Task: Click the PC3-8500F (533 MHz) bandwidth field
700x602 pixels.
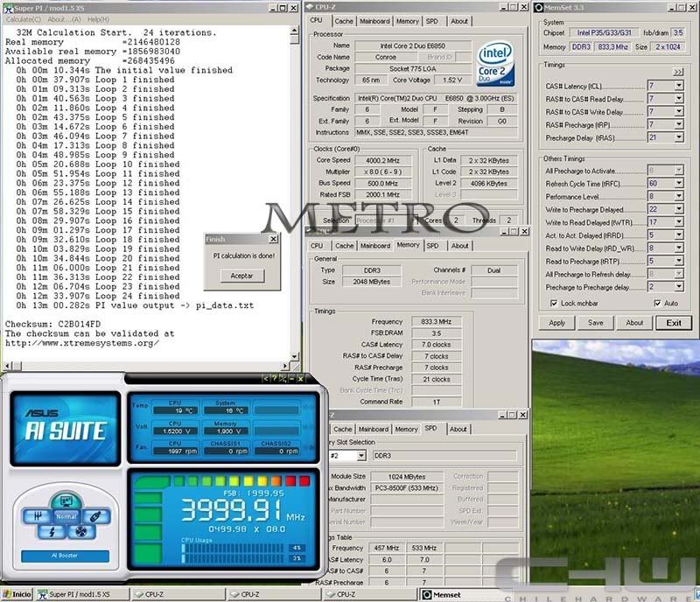Action: [x=407, y=488]
